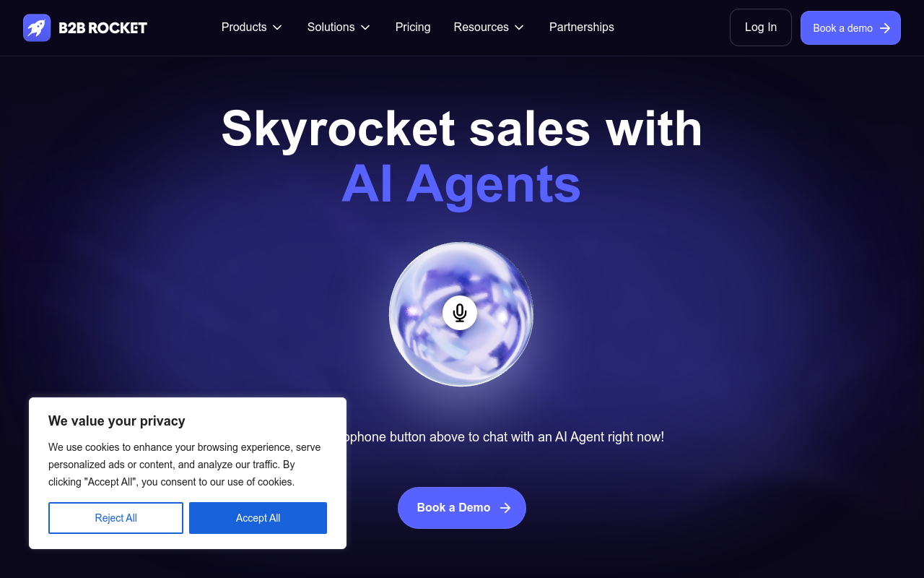Click arrow icon in top Book a demo

885,28
